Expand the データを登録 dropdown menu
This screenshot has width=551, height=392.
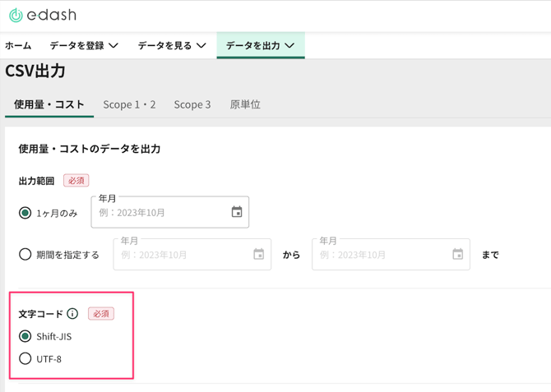tap(84, 46)
